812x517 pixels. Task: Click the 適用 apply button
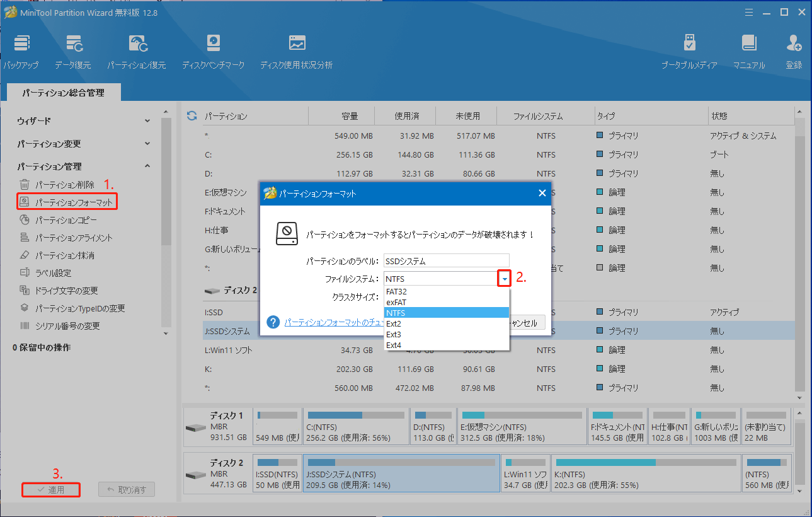(x=51, y=490)
